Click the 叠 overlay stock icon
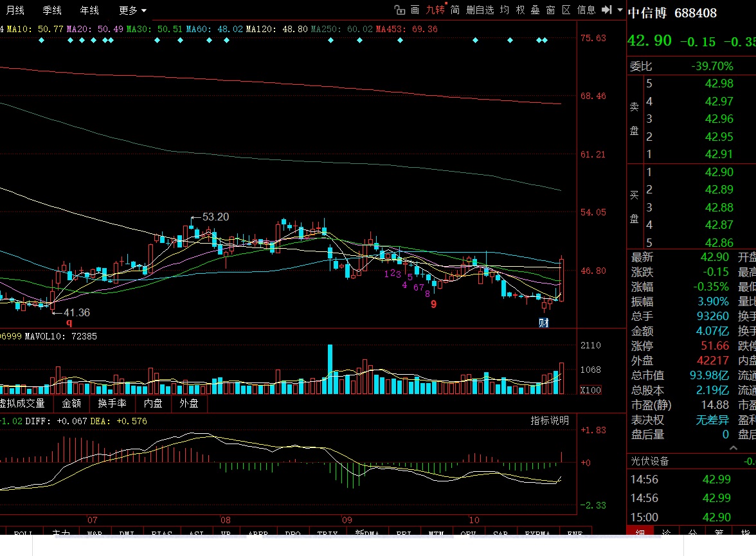The image size is (756, 556). click(x=535, y=10)
